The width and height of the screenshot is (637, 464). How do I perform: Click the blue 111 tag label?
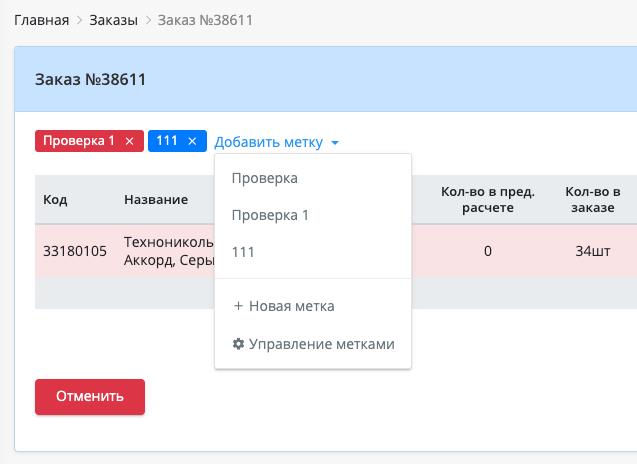point(166,141)
